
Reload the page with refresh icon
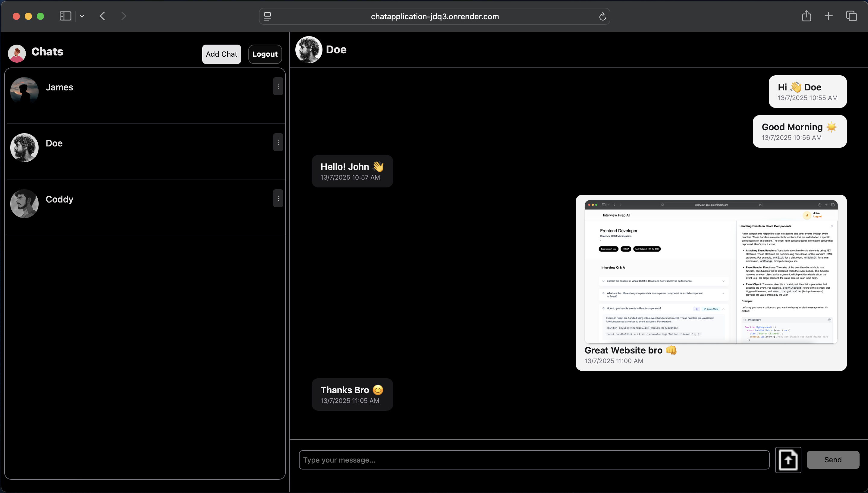point(602,16)
